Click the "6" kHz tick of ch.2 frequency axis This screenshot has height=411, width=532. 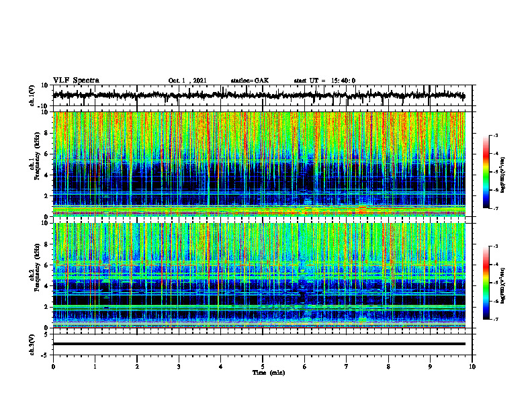pos(47,265)
